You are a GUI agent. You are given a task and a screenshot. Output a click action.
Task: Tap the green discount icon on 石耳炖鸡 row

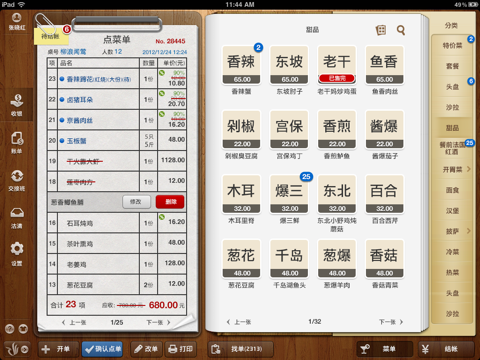(162, 217)
